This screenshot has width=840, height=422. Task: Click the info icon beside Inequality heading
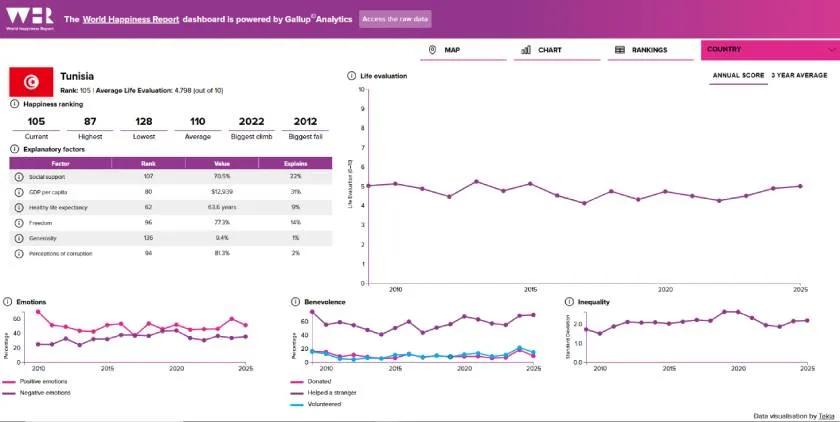[569, 301]
